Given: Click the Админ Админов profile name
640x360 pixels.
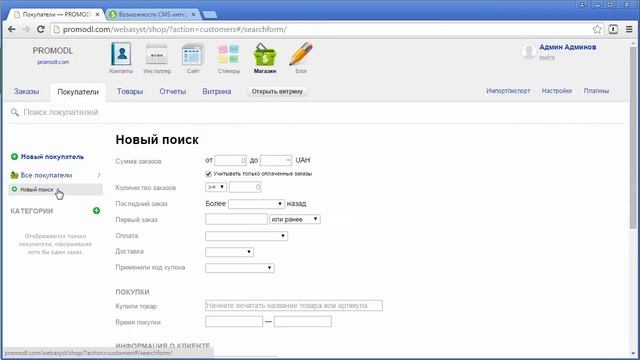Looking at the screenshot, I should [568, 47].
